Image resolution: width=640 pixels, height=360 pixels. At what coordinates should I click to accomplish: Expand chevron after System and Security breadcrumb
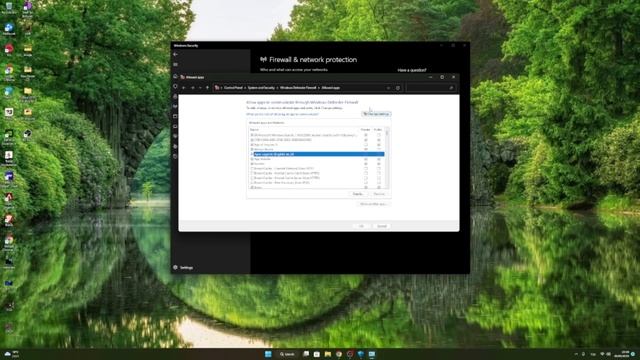click(278, 88)
